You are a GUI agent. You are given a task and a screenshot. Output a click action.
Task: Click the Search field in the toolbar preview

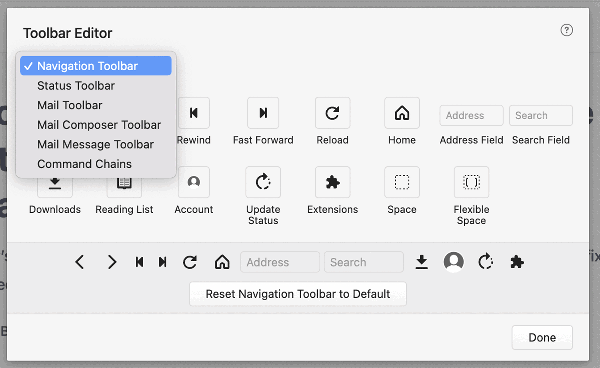(x=364, y=262)
